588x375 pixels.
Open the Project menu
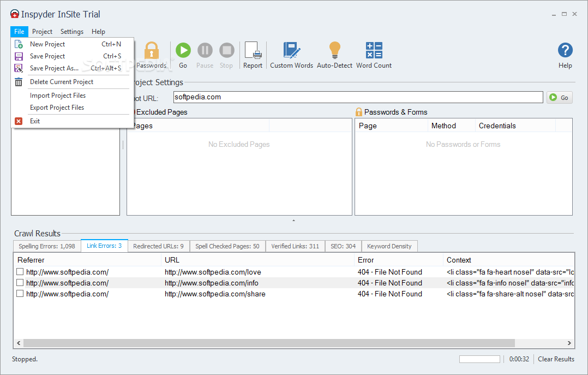pos(42,32)
